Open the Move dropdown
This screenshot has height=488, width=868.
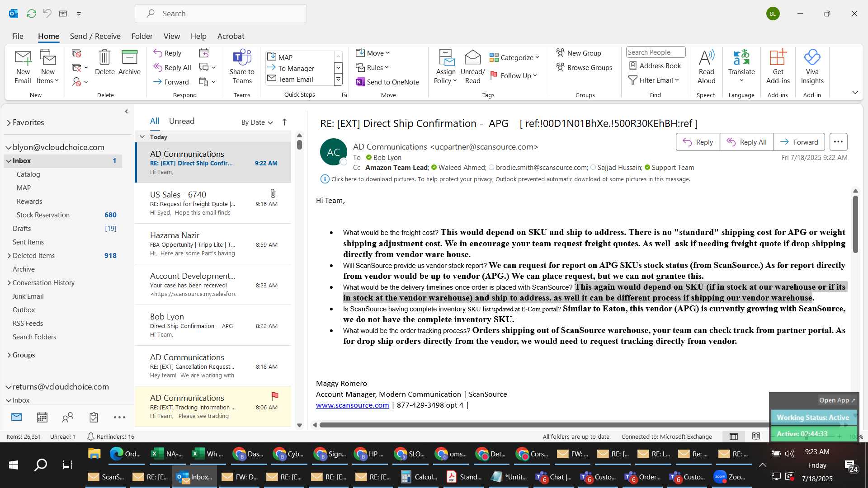coord(373,53)
